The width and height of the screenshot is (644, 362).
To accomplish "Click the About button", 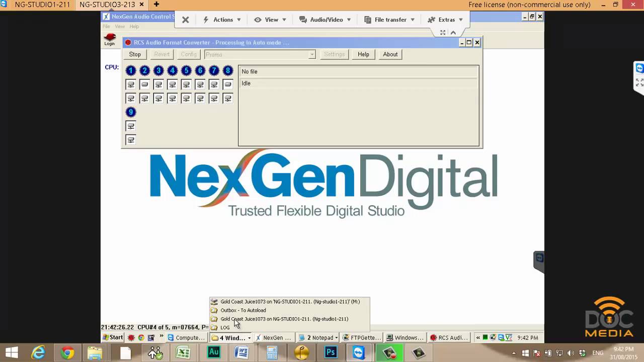I will click(390, 54).
